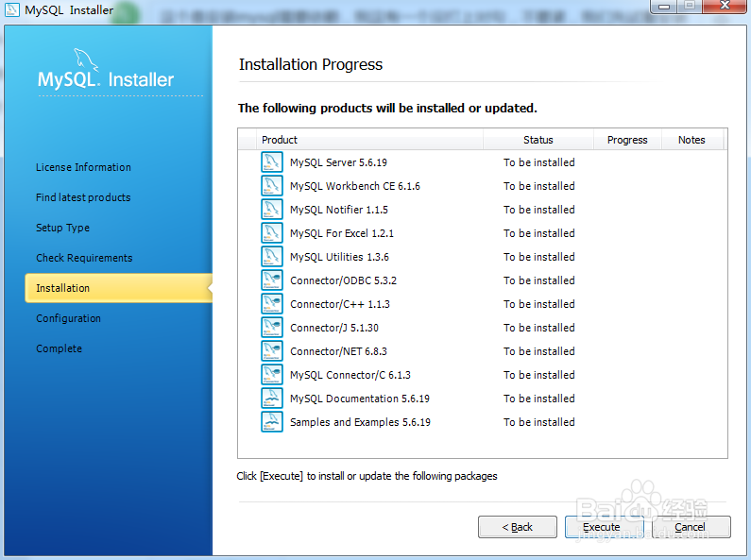
Task: Go back with the < Back button
Action: click(x=518, y=527)
